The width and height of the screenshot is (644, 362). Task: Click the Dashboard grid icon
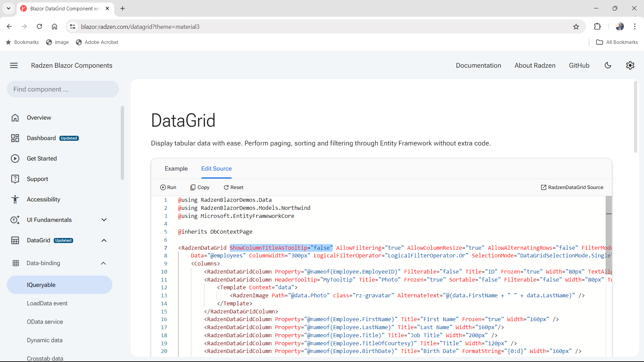tap(15, 138)
